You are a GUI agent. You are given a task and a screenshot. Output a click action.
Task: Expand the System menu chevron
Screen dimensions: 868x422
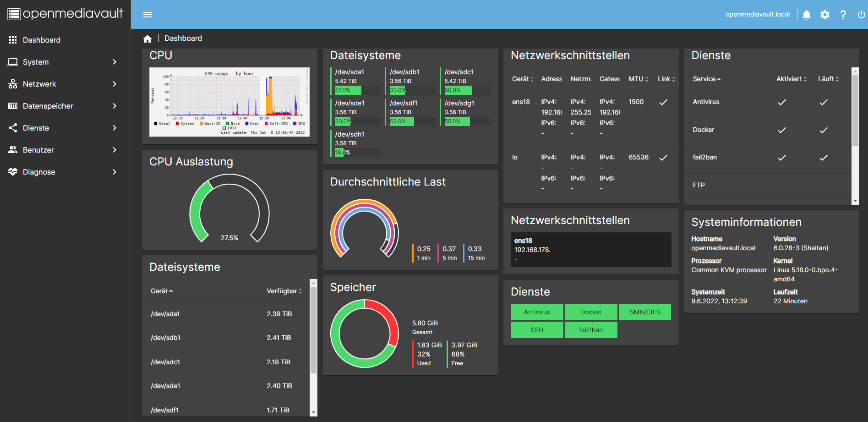pos(115,62)
